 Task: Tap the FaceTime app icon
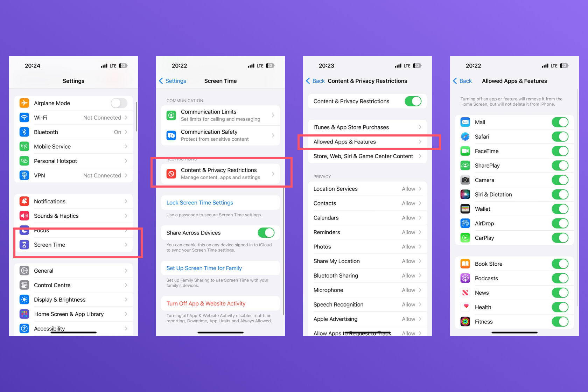coord(465,151)
